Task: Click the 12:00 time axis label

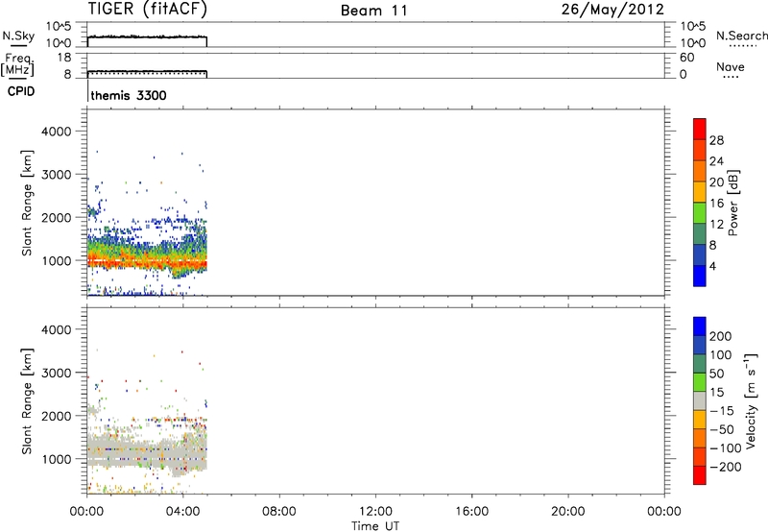Action: tap(375, 512)
